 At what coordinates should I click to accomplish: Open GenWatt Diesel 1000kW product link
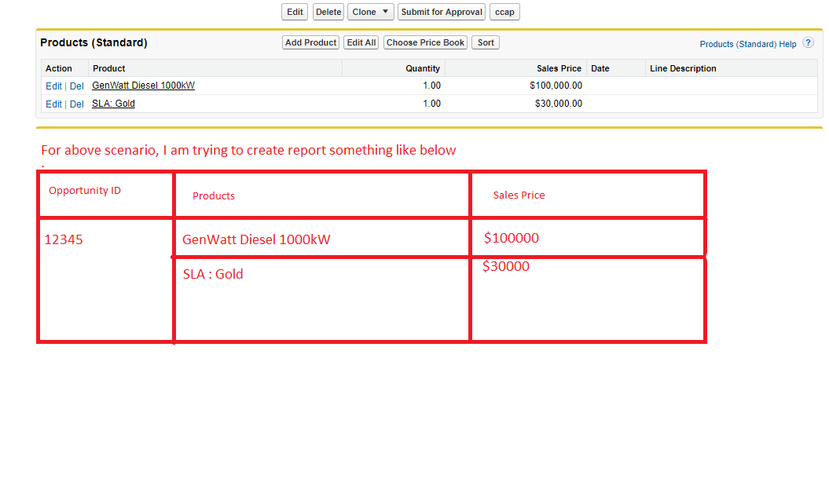pyautogui.click(x=143, y=86)
